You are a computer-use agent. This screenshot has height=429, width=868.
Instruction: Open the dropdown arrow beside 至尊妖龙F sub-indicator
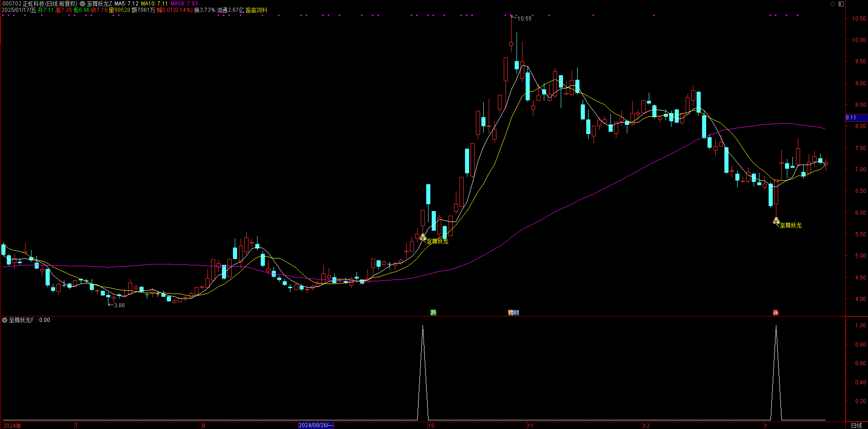[x=5, y=320]
